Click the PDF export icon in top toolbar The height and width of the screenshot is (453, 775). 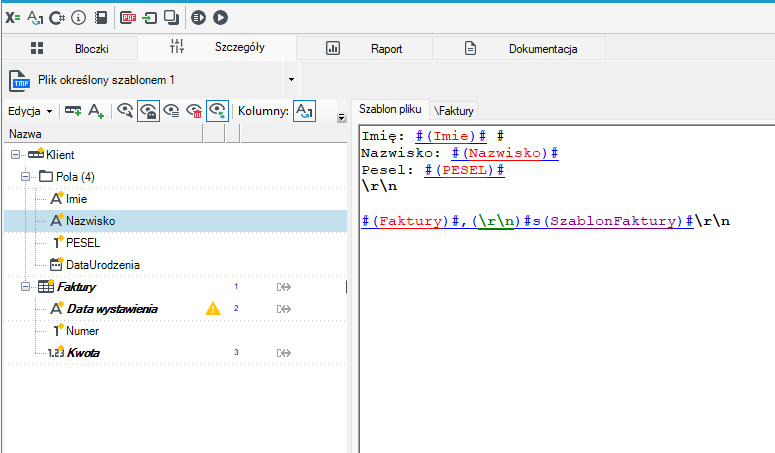[x=128, y=18]
